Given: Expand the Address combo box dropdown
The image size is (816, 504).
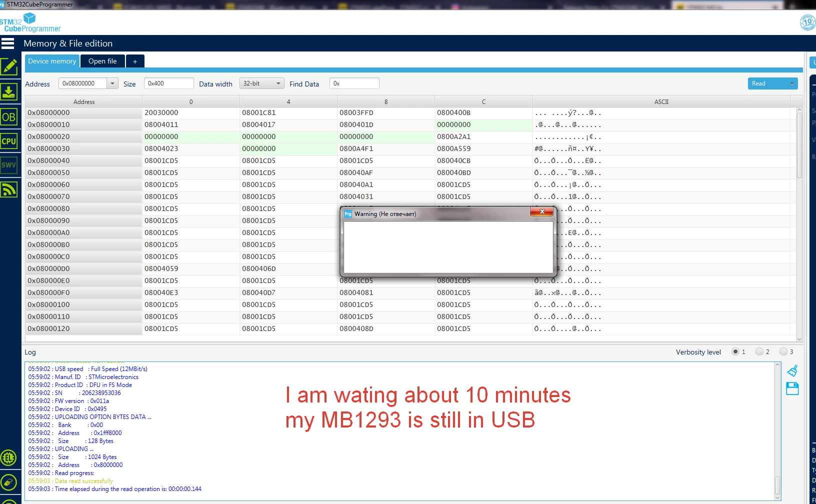Looking at the screenshot, I should pyautogui.click(x=112, y=83).
